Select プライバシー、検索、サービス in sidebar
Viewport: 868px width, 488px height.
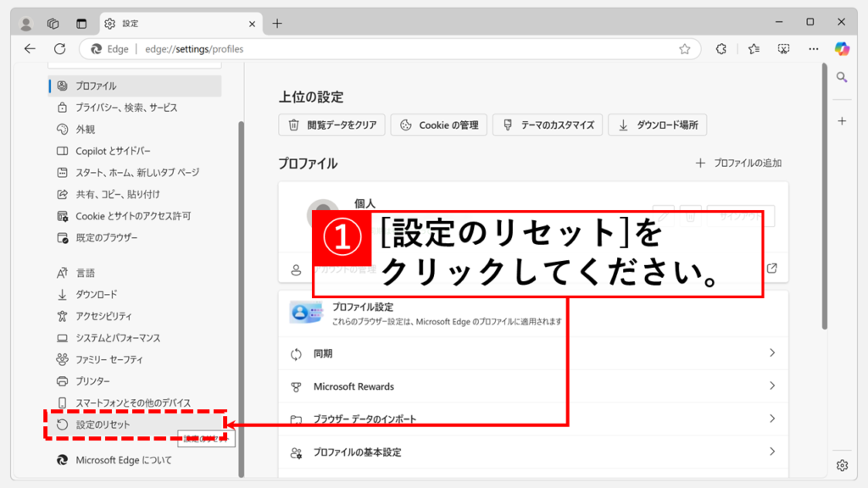126,108
